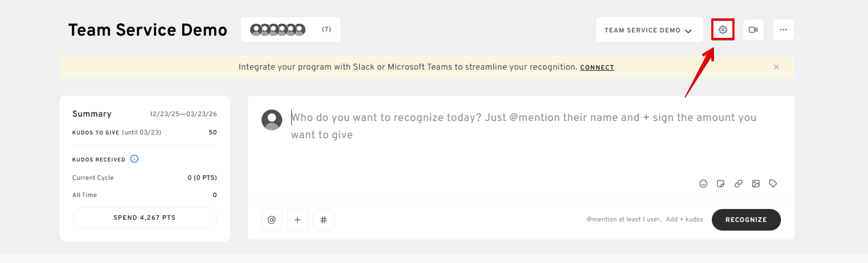Open the team members avatar list
The width and height of the screenshot is (868, 263).
[290, 30]
